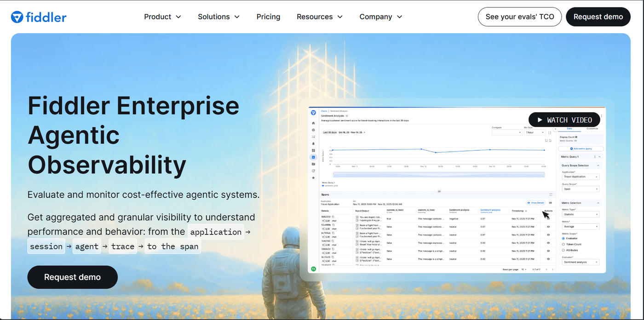Open the Metric dropdown showing Average
Screen dimensions: 644x320
581,226
